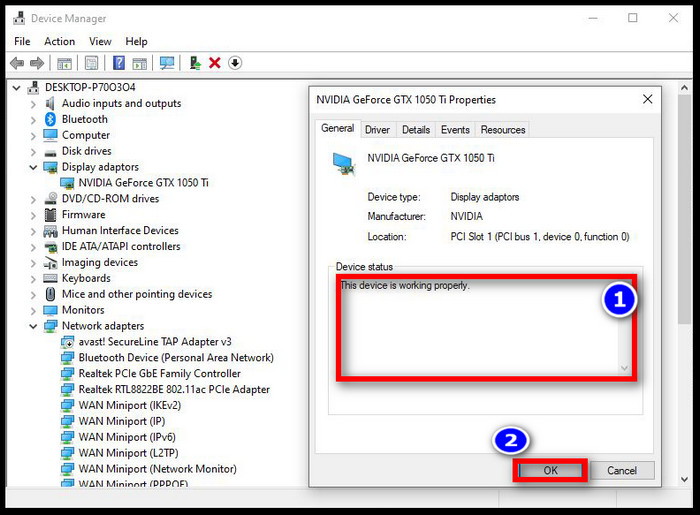This screenshot has width=700, height=515.
Task: Collapse the Network adapters category
Action: click(33, 326)
